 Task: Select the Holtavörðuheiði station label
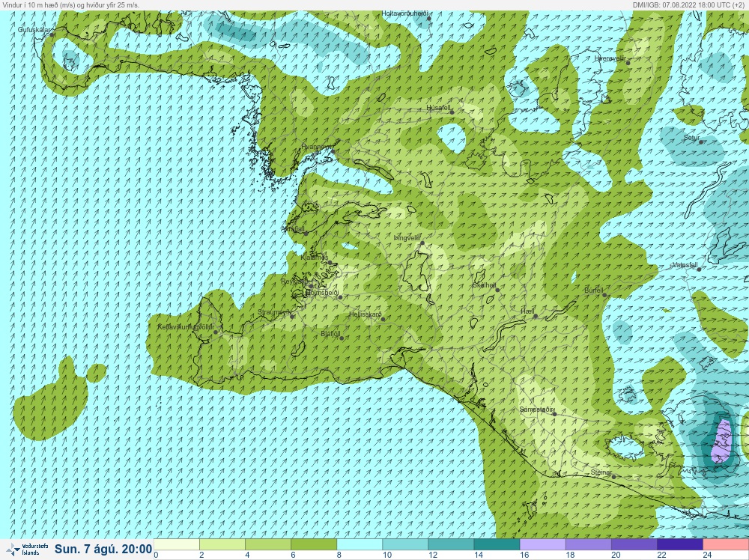tap(404, 13)
